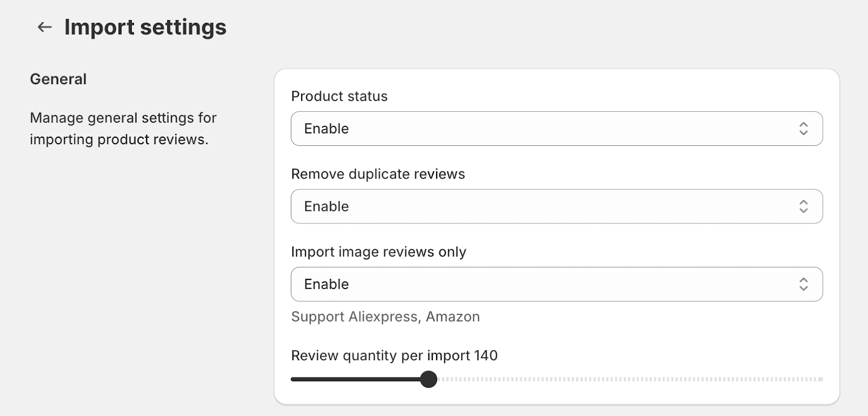Click the filled portion of the quantity slider

[355, 379]
